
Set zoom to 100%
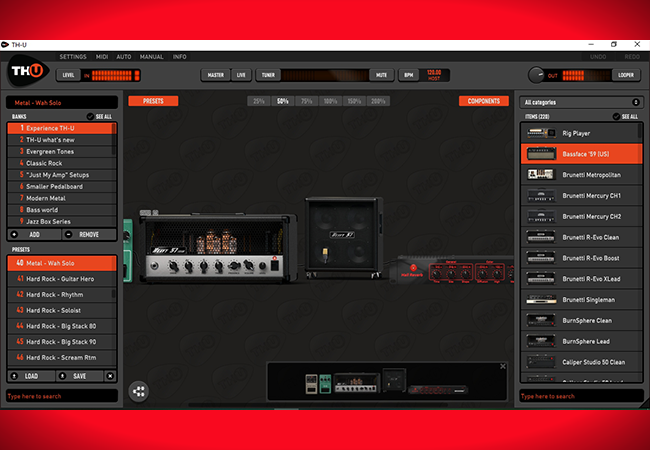[x=330, y=101]
